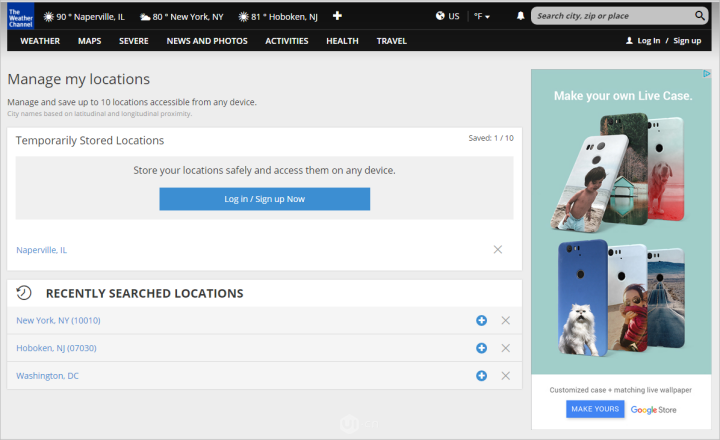Click The Weather Channel logo
720x440 pixels.
click(20, 16)
